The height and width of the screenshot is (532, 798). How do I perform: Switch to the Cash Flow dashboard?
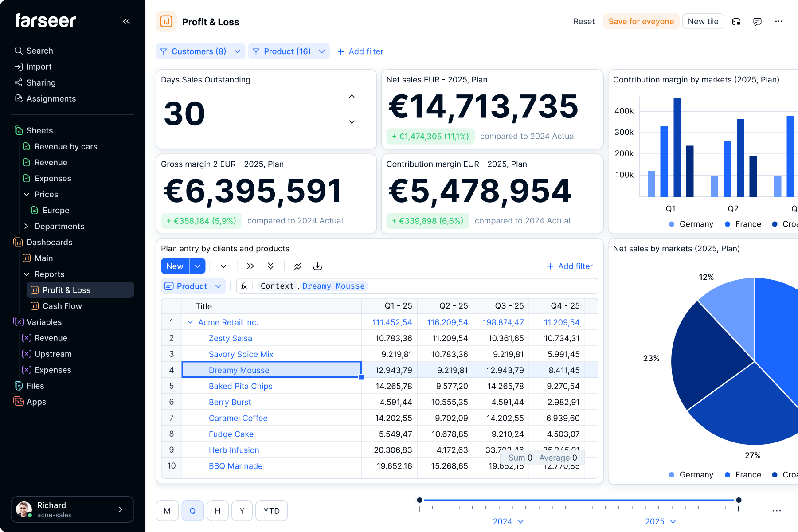(62, 306)
